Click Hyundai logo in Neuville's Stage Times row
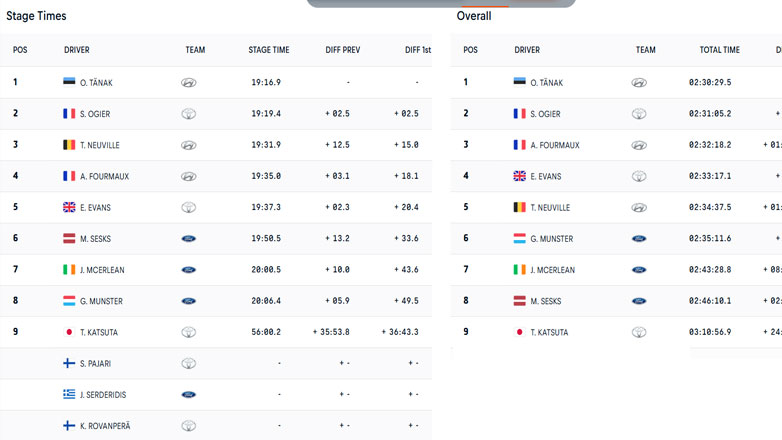Screen dimensions: 782x440 pos(189,145)
